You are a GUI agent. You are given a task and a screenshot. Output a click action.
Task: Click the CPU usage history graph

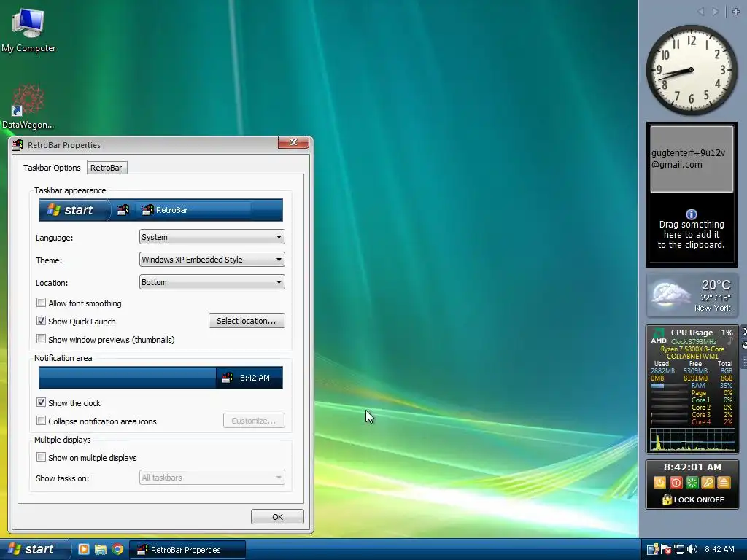(692, 439)
